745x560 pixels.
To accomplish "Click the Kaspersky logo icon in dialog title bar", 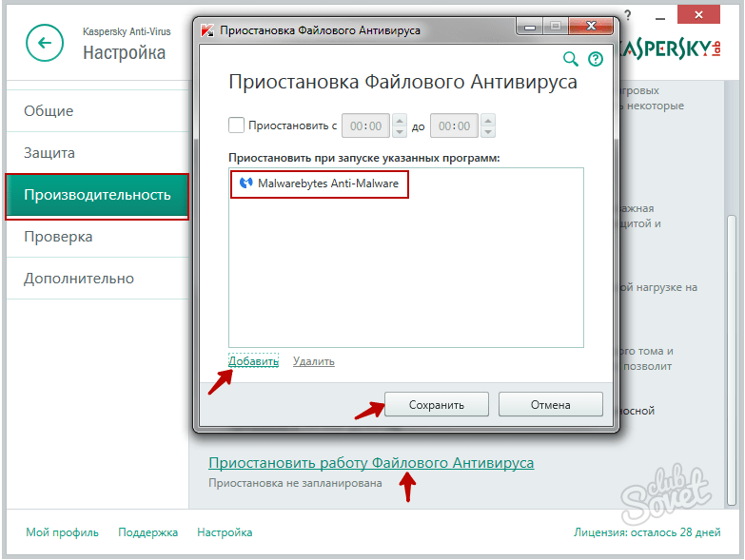I will tap(207, 30).
